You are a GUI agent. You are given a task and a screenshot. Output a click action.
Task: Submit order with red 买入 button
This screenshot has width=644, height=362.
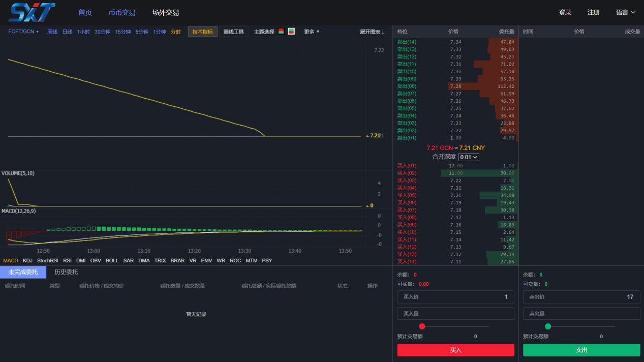456,350
